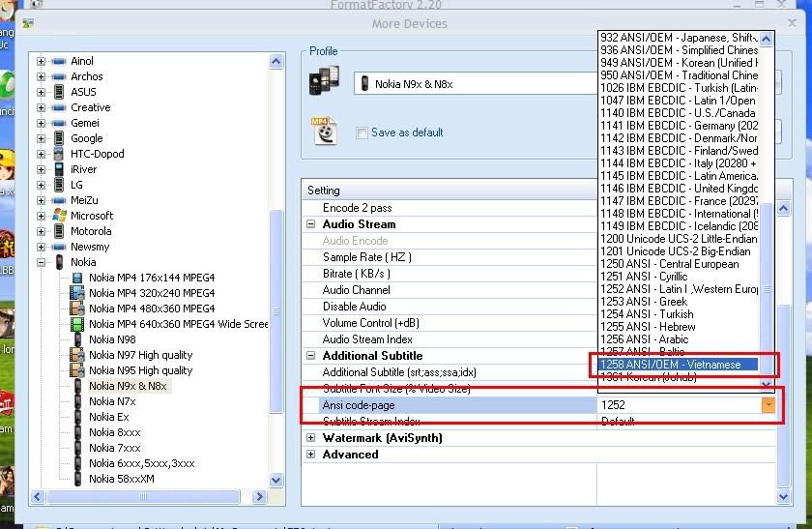
Task: Click the Newsmy device icon
Action: click(59, 247)
